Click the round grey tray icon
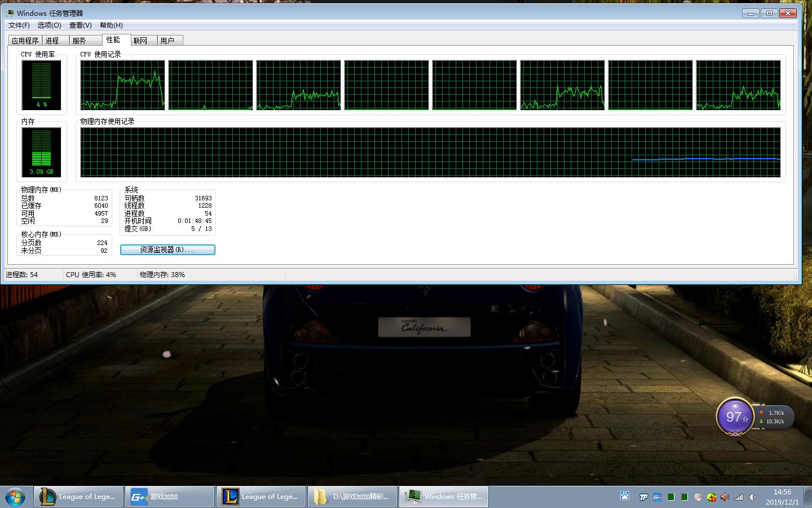The image size is (812, 508). click(x=698, y=497)
